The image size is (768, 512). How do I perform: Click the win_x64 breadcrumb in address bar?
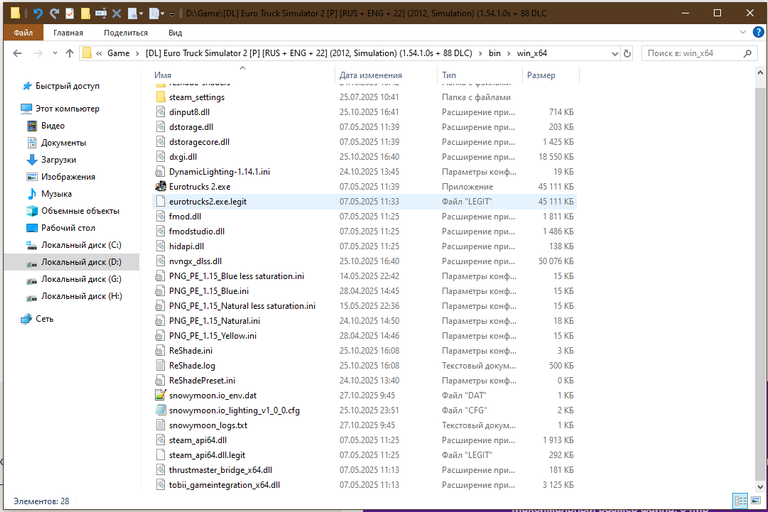[532, 53]
